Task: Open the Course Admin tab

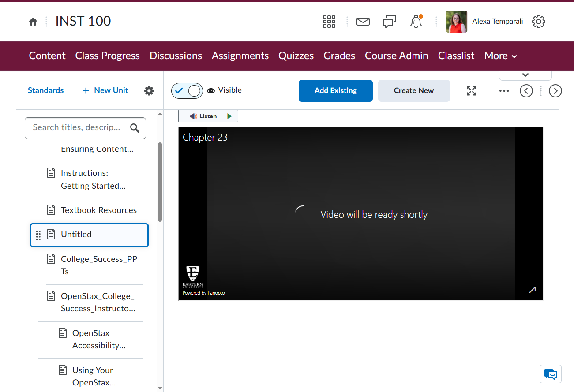Action: pos(397,56)
